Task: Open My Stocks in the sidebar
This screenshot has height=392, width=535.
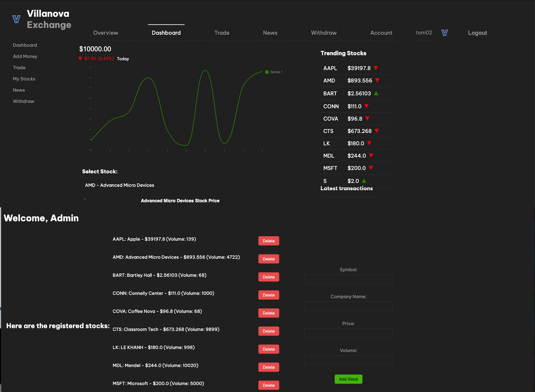Action: [24, 79]
